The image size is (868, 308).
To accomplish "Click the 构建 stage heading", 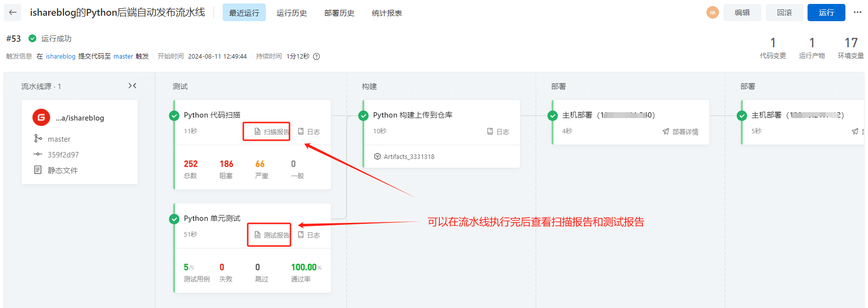I will pyautogui.click(x=369, y=86).
